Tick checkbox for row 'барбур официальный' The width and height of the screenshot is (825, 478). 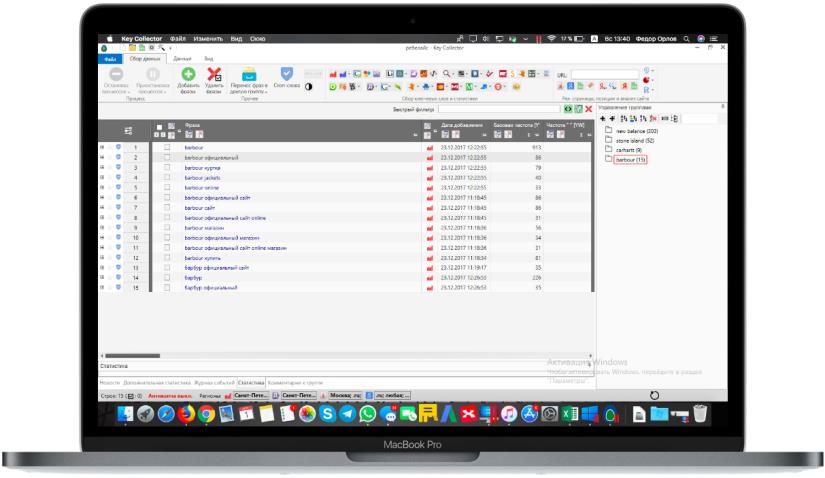pyautogui.click(x=167, y=287)
